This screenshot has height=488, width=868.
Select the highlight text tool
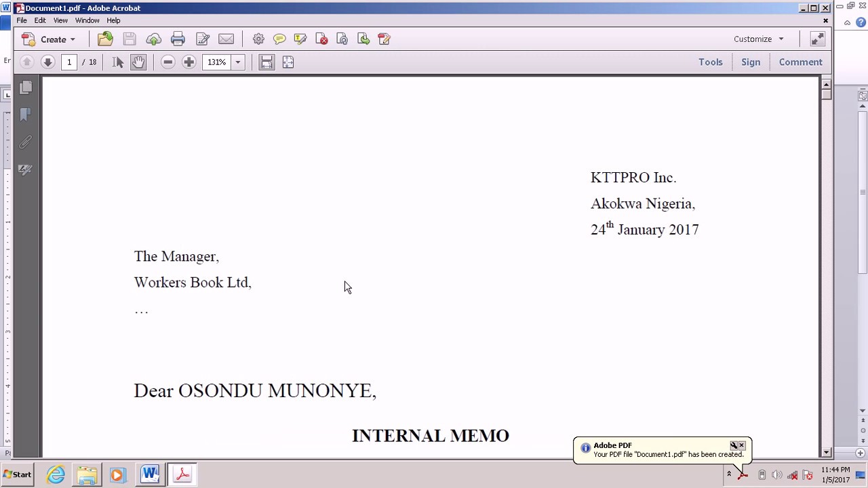pyautogui.click(x=300, y=39)
